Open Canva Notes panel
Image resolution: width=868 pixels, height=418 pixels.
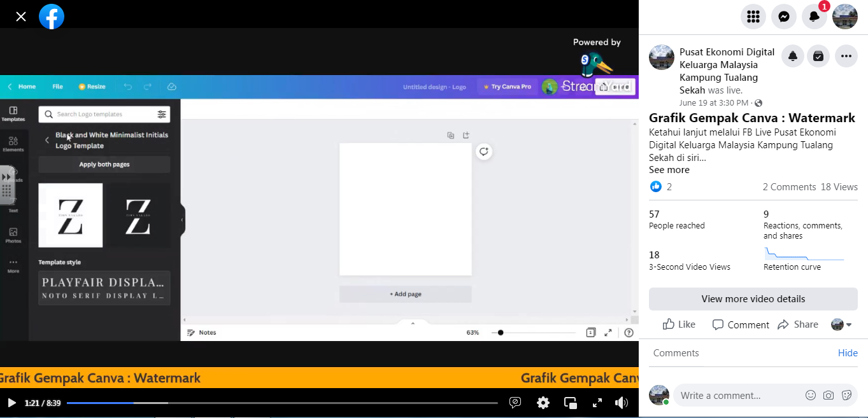pos(202,333)
